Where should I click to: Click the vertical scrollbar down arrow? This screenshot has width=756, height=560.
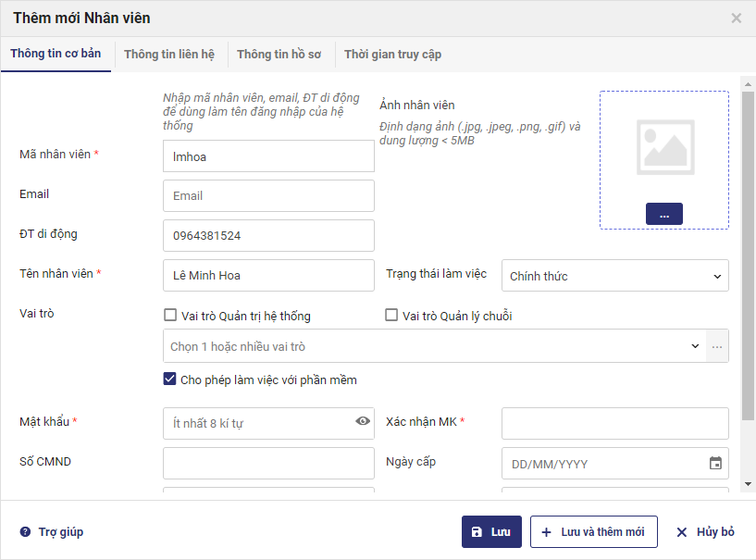tap(748, 483)
